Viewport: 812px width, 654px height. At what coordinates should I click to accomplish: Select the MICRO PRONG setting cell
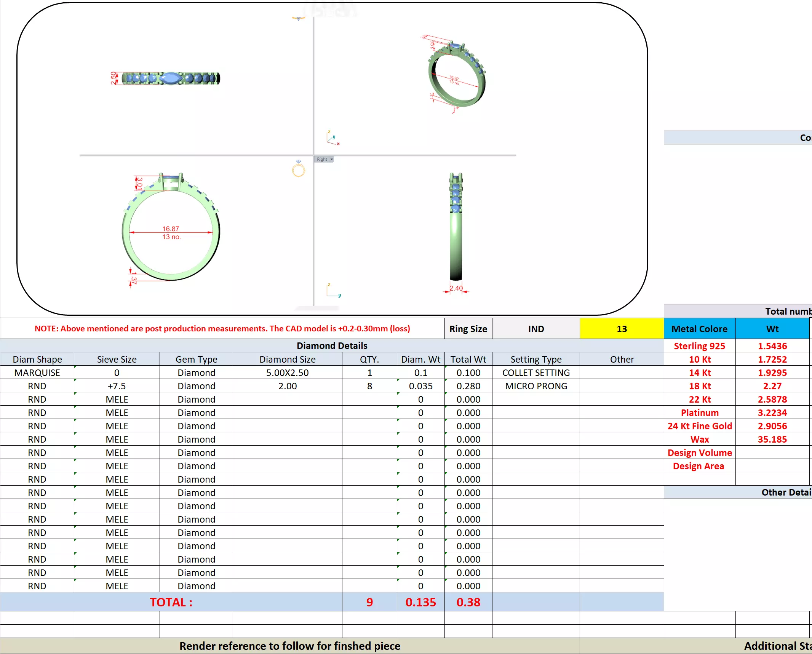536,386
